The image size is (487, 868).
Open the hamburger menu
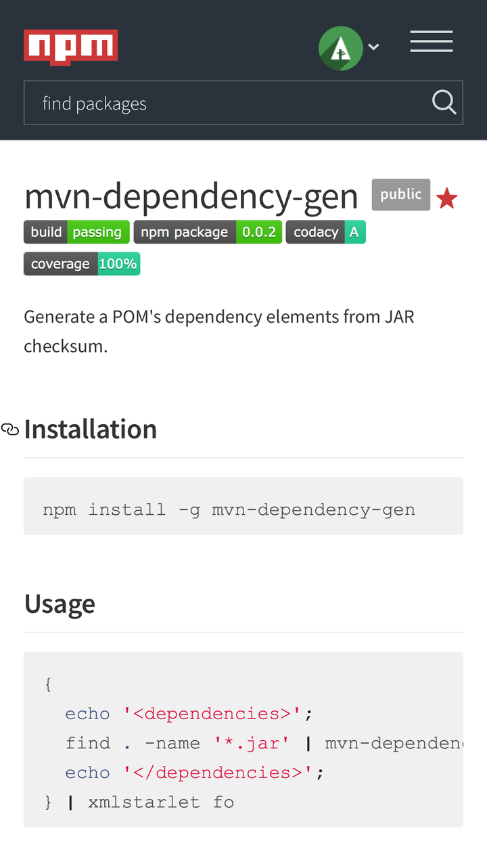(431, 42)
